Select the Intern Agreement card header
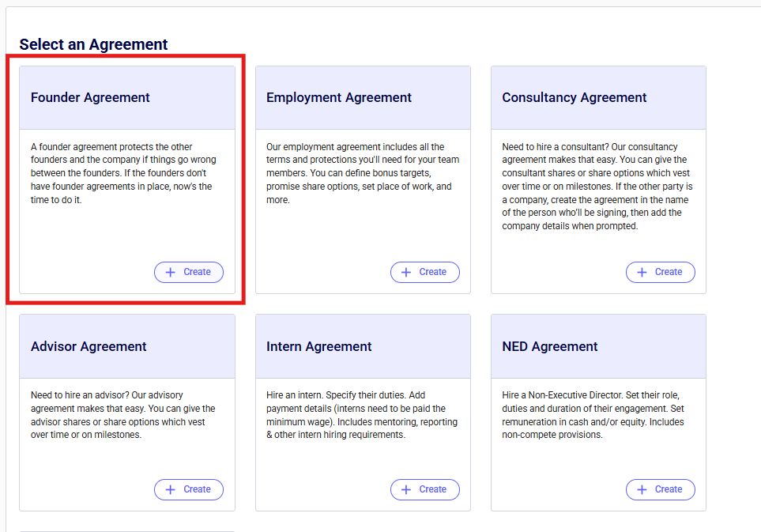 pos(319,347)
